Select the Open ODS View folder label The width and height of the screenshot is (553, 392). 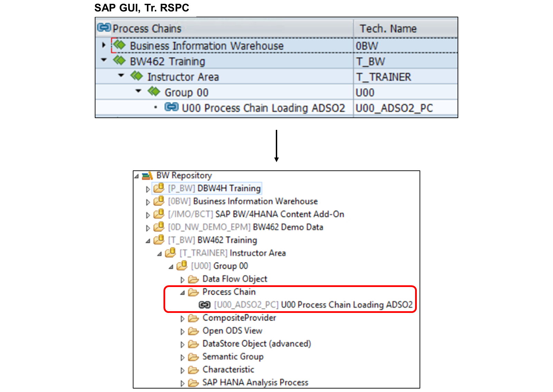pyautogui.click(x=232, y=331)
